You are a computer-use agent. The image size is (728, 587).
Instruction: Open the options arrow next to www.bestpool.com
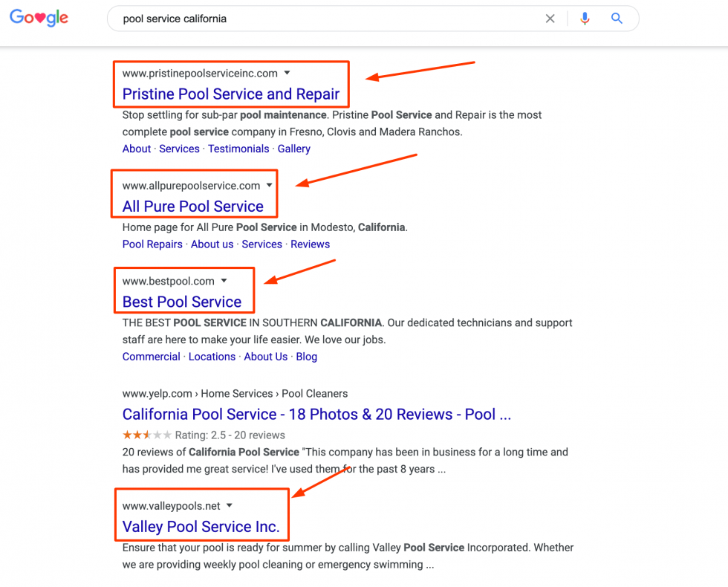point(223,281)
